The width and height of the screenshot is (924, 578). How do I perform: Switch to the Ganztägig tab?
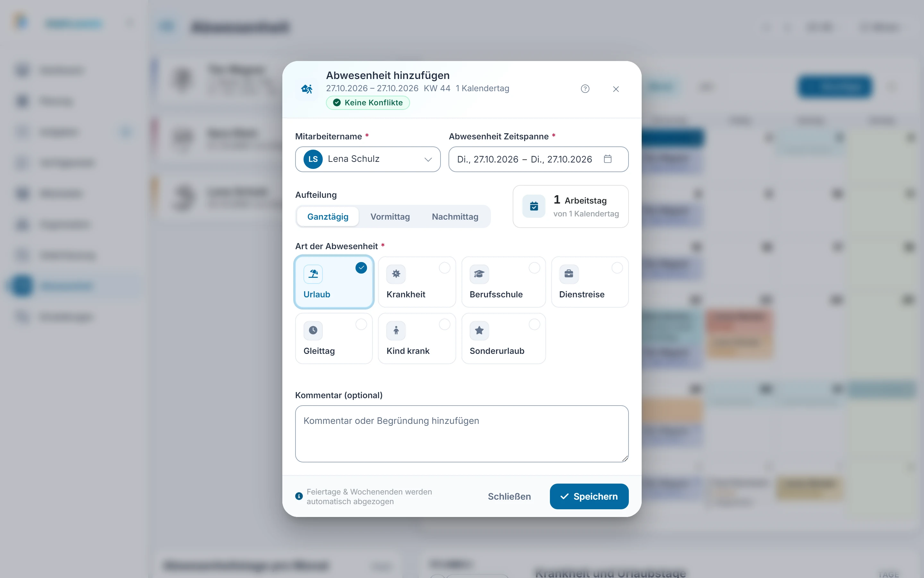(x=328, y=217)
